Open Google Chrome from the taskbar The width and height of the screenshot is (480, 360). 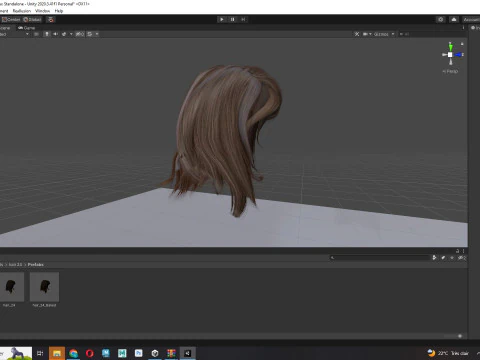pos(73,353)
